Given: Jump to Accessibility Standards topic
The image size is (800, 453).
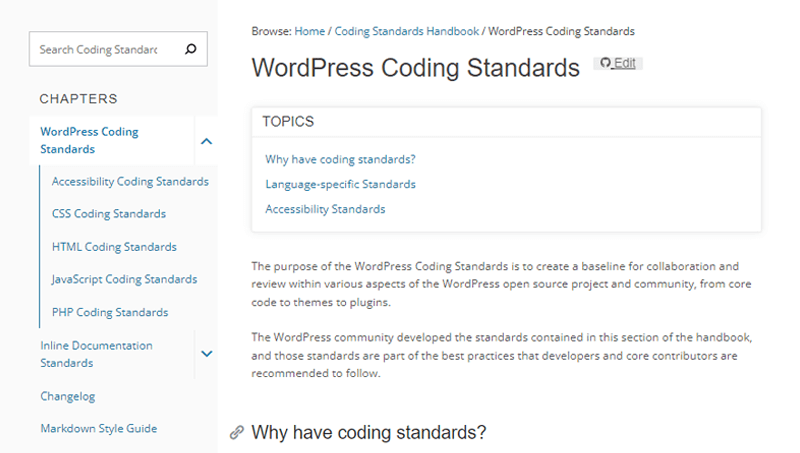Looking at the screenshot, I should (325, 209).
